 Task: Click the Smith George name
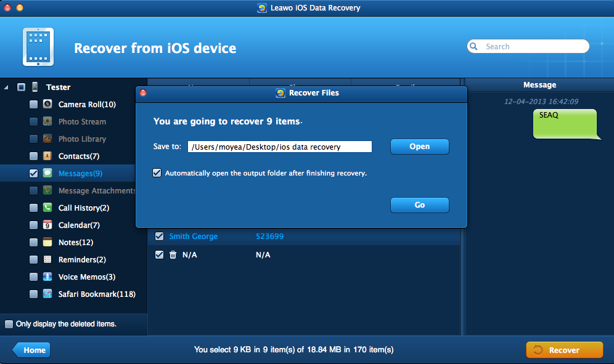(x=194, y=237)
